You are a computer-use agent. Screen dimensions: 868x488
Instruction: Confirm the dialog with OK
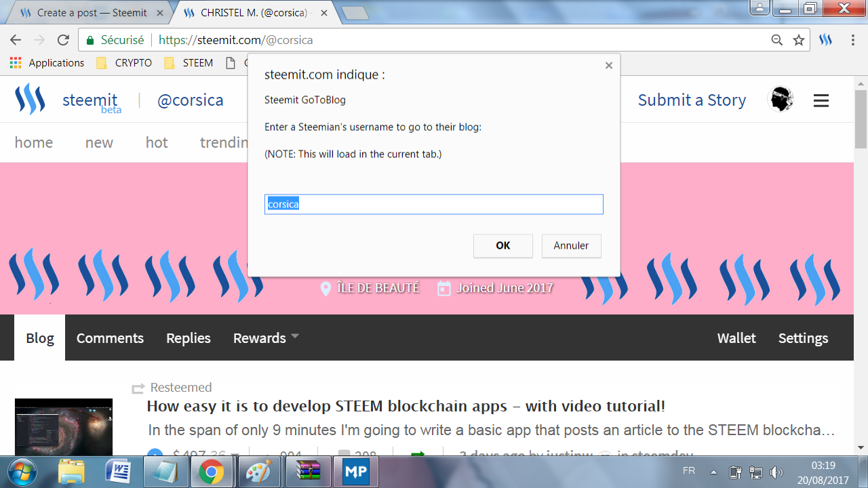[x=503, y=245]
